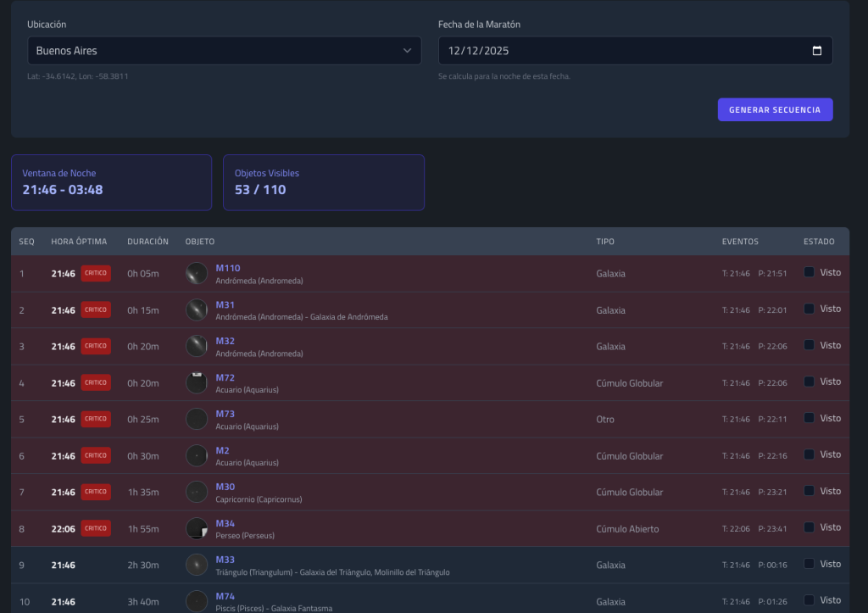The image size is (868, 613).
Task: Click the M73 object thumbnail
Action: tap(197, 419)
